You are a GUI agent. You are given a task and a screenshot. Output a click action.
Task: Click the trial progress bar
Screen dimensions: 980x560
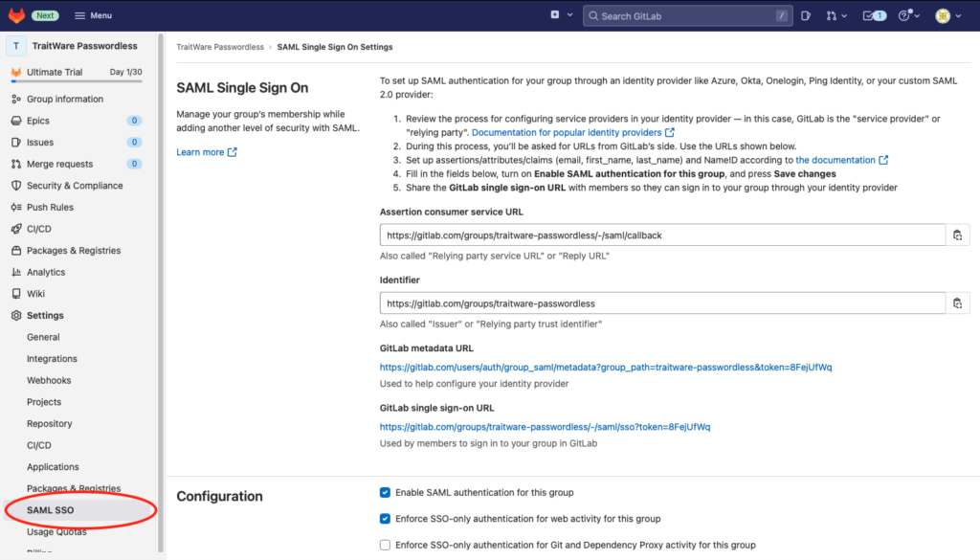(77, 81)
